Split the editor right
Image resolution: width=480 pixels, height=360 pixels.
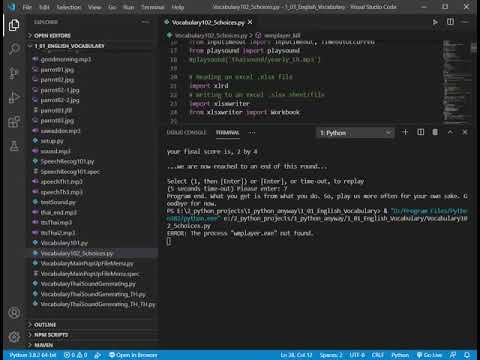click(450, 22)
